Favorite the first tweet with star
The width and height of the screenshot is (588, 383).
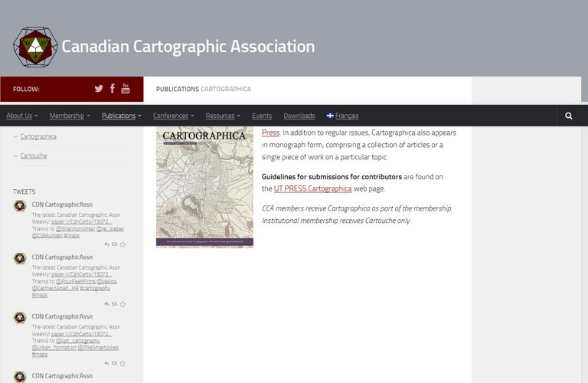[122, 244]
